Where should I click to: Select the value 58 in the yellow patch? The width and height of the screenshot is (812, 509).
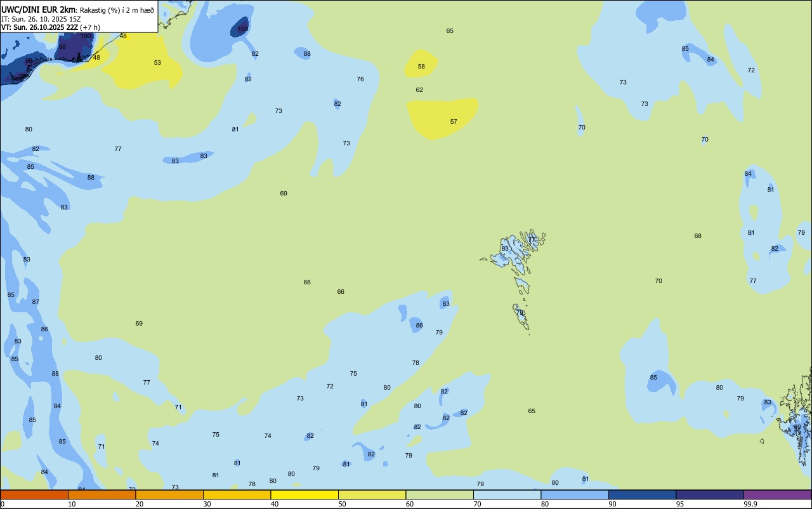(x=421, y=67)
